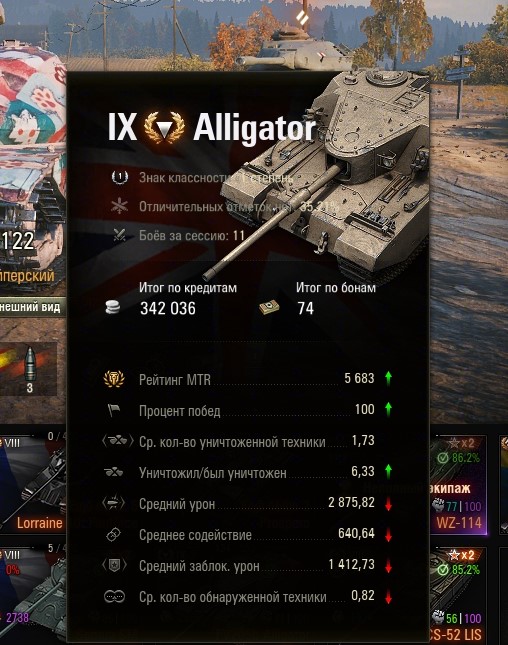508x645 pixels.
Task: Click the green arrow beside Рейтинг MTR
Action: click(388, 378)
